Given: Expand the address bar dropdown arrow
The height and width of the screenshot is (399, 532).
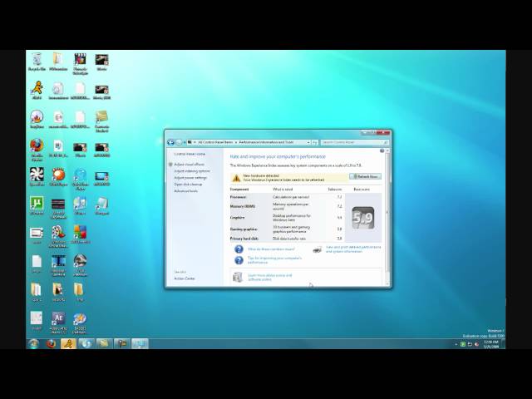Looking at the screenshot, I should [x=308, y=142].
